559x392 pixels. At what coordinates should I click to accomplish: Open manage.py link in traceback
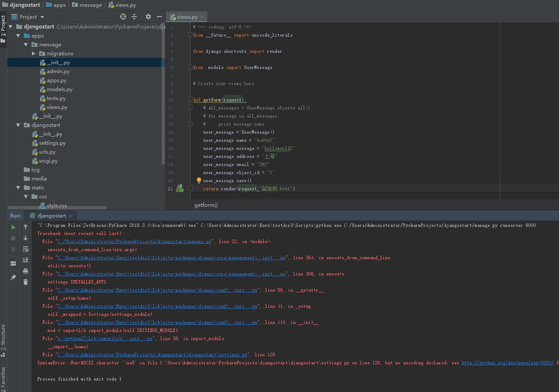coord(135,241)
